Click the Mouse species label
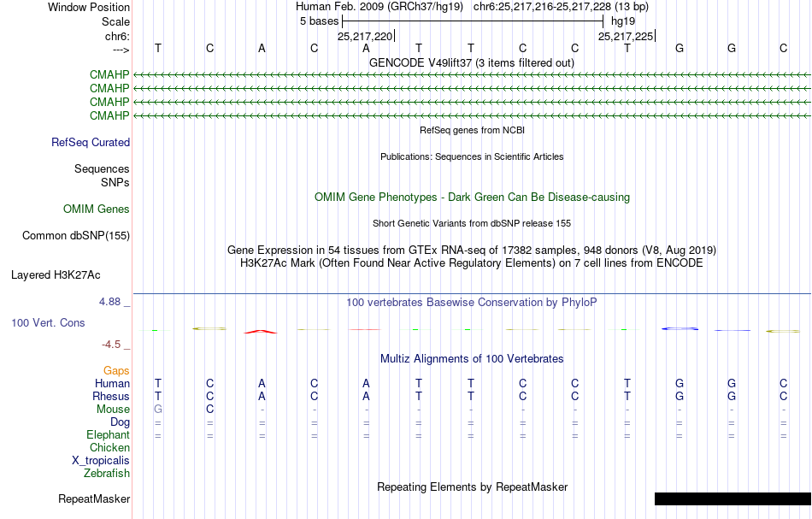 point(113,410)
